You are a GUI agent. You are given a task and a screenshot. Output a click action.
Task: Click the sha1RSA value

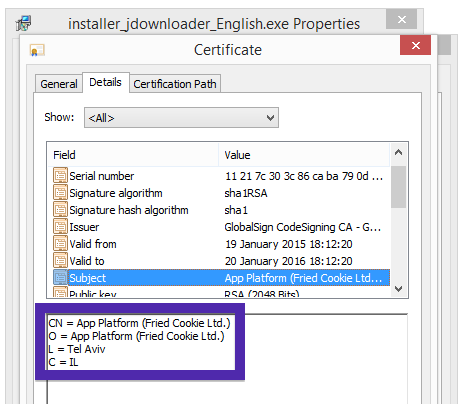pos(246,193)
